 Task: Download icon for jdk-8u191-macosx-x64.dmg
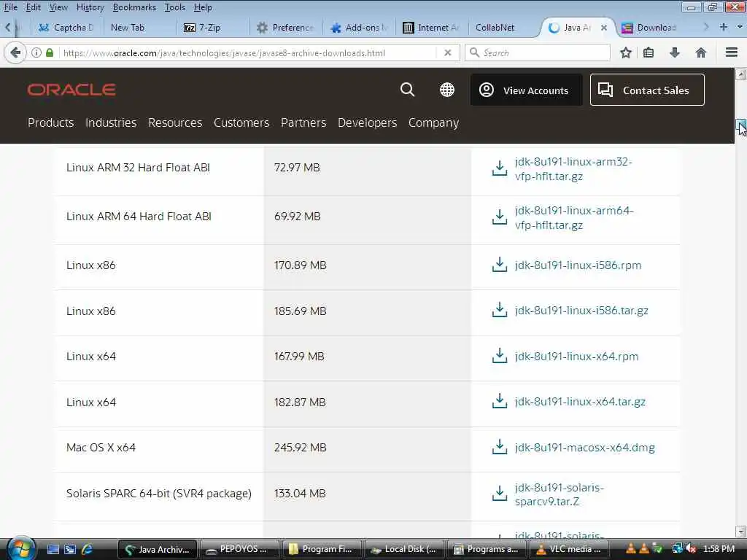499,447
